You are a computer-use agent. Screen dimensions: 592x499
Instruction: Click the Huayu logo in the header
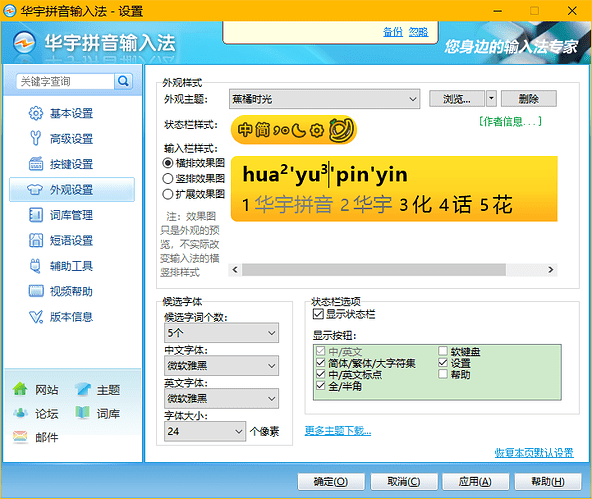pos(24,42)
